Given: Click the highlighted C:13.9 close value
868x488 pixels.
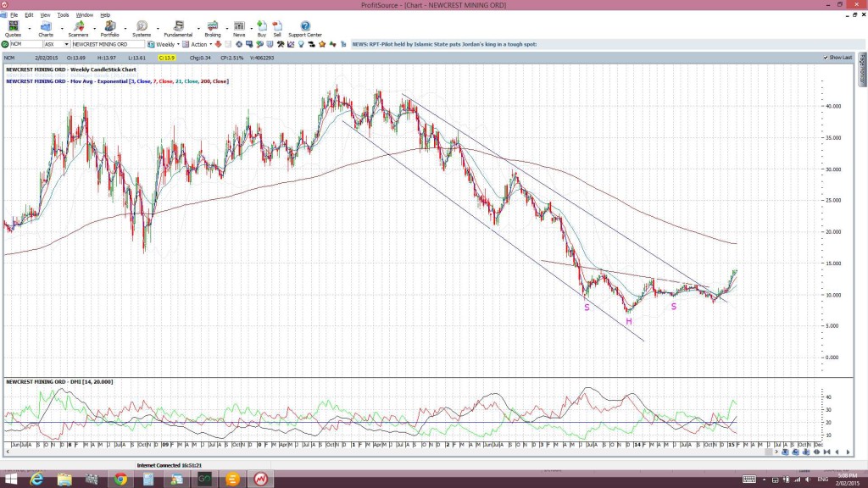Looking at the screenshot, I should pyautogui.click(x=167, y=58).
